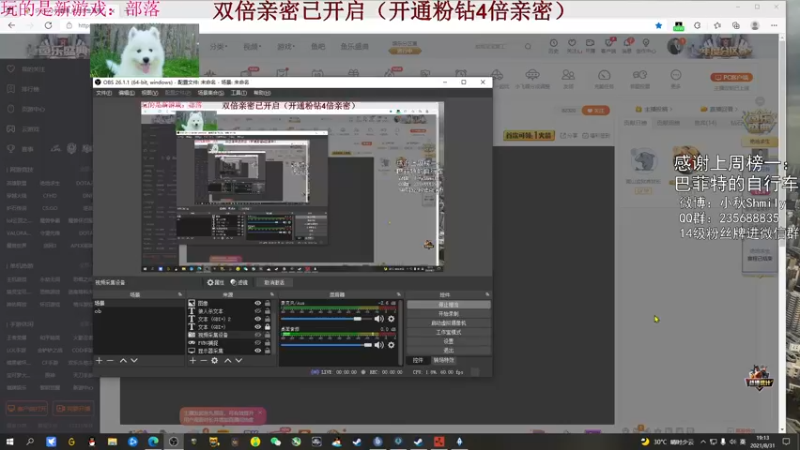
Task: Move the scene up in the scene list
Action: (123, 360)
